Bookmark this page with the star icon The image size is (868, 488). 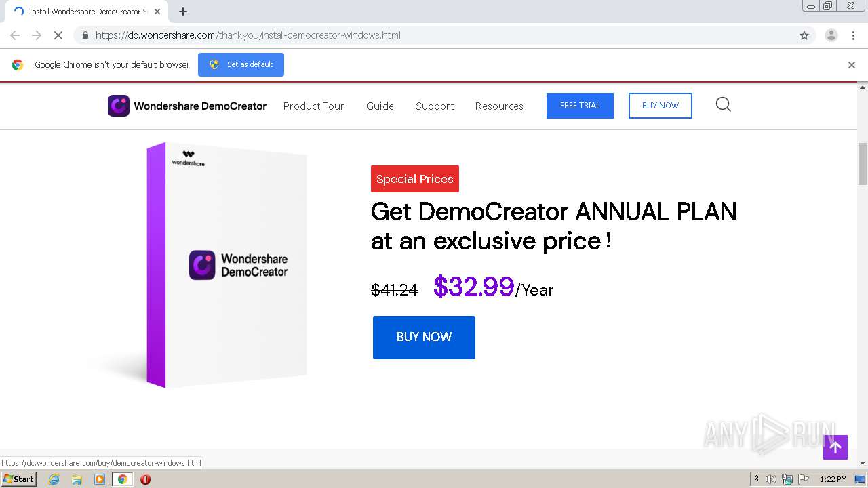tap(804, 35)
